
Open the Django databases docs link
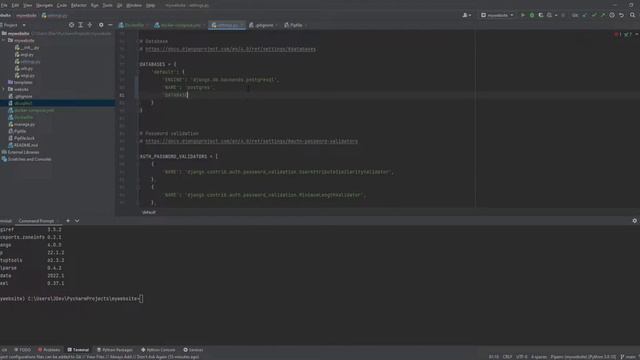pyautogui.click(x=230, y=49)
